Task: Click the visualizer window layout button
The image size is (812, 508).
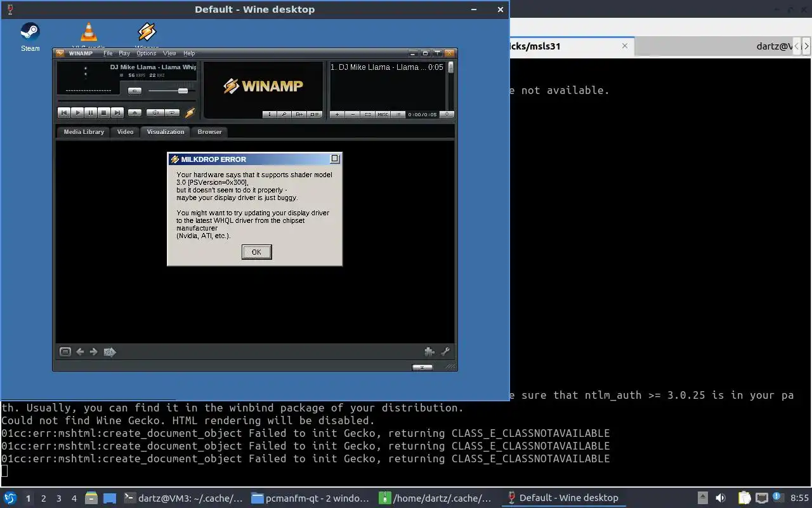Action: pyautogui.click(x=315, y=114)
